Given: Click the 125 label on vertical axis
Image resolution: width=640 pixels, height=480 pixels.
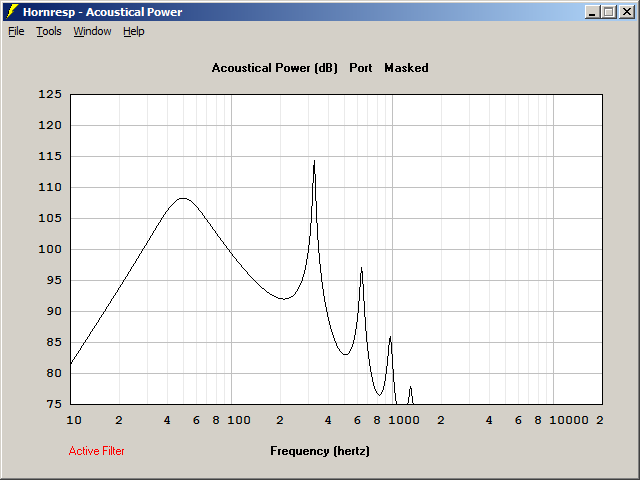Looking at the screenshot, I should coord(50,94).
